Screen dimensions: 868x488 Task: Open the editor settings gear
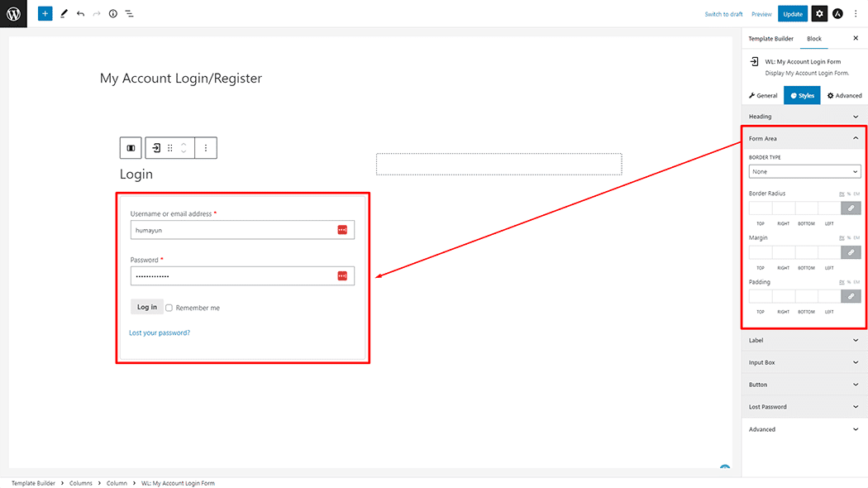pyautogui.click(x=818, y=13)
